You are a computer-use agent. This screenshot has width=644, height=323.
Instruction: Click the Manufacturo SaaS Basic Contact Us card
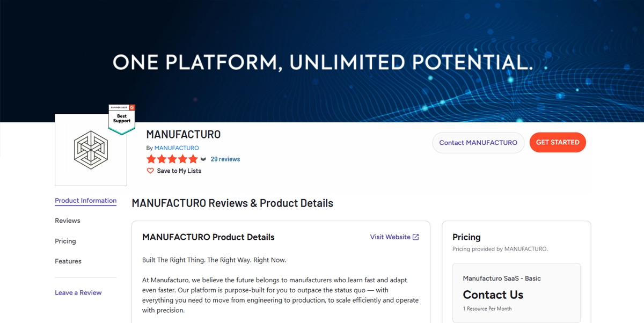tap(516, 292)
